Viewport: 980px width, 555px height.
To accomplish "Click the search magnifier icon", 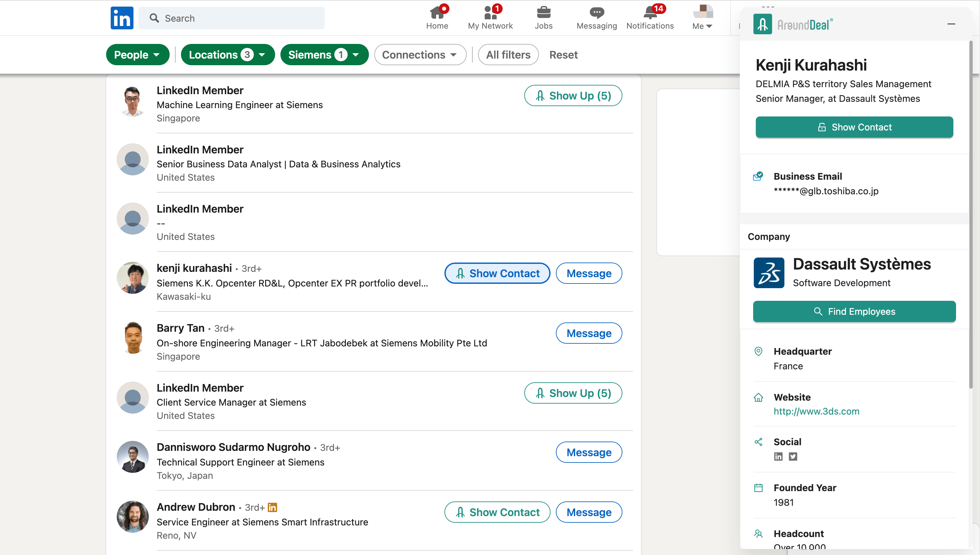I will pos(154,18).
